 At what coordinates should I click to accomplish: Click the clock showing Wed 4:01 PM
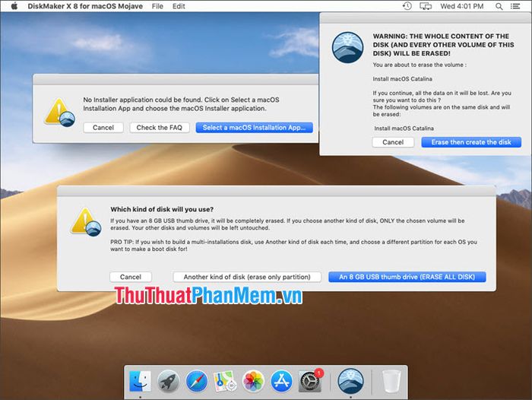[x=461, y=6]
